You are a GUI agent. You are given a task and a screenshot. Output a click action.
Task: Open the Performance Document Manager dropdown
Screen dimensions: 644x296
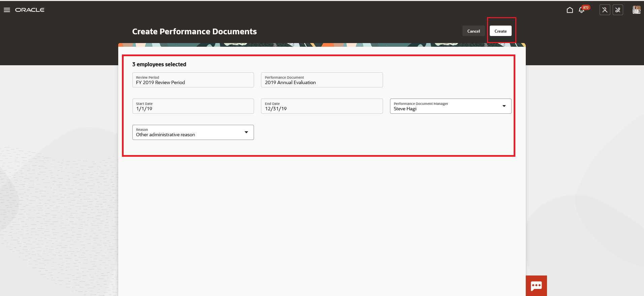pos(451,106)
